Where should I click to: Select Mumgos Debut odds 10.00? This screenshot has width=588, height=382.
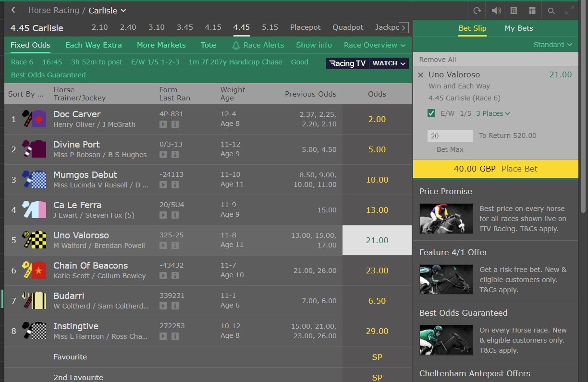coord(377,180)
